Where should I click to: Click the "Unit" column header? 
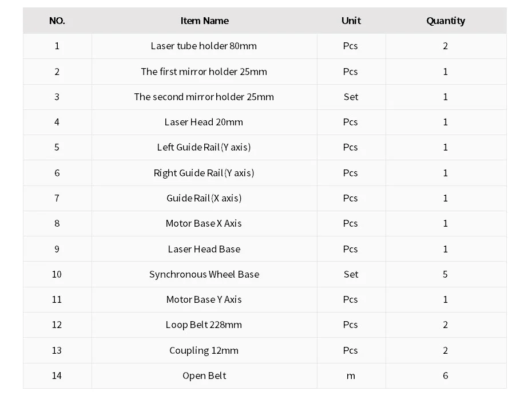pyautogui.click(x=351, y=21)
